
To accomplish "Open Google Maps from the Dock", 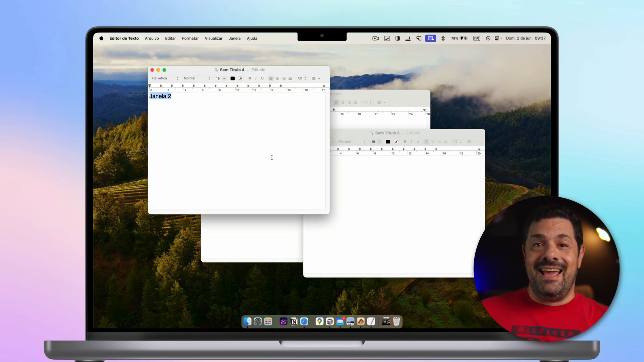I will (x=319, y=322).
